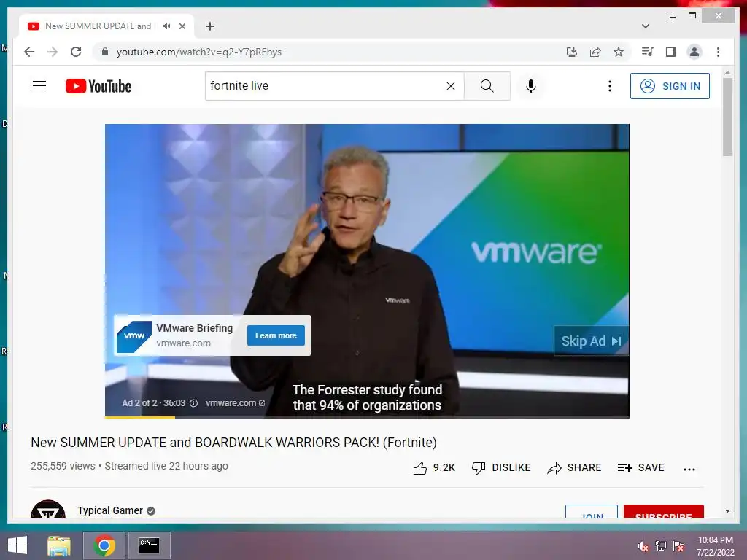Open File Explorer from the taskbar

pos(59,545)
